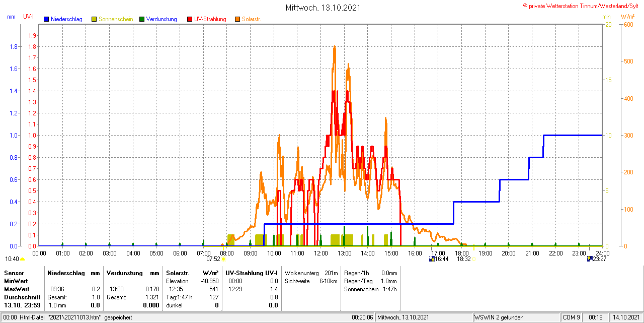The height and width of the screenshot is (323, 644).
Task: Click the red UV-Strahlung legend swatch
Action: [190, 19]
